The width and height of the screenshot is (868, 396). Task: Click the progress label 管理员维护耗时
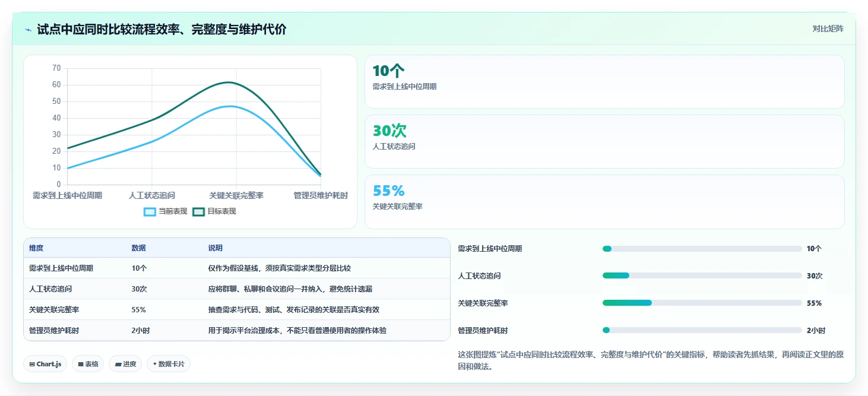483,331
